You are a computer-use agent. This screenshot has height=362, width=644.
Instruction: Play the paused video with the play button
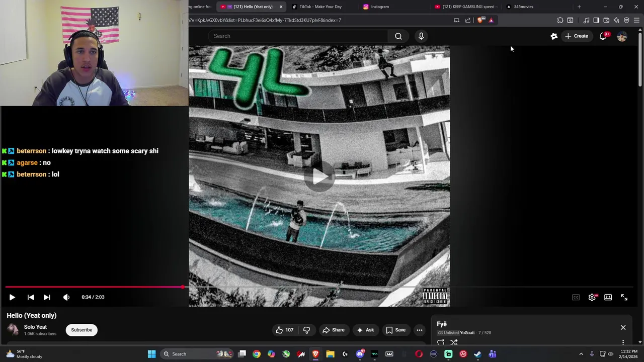(x=12, y=297)
